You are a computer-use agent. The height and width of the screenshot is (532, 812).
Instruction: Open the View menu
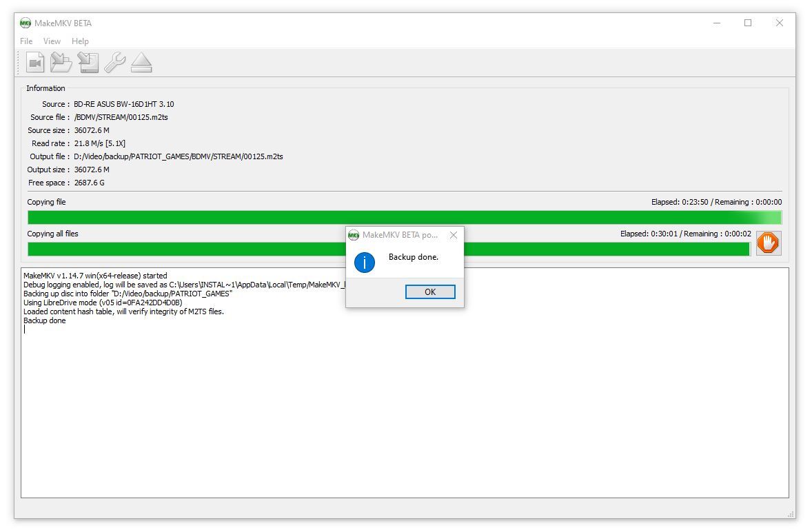(x=52, y=41)
